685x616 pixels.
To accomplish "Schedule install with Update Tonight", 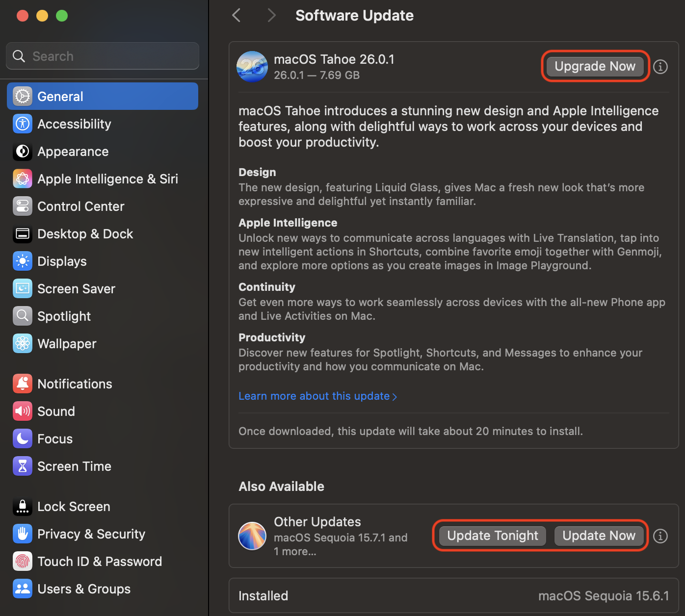I will 493,536.
